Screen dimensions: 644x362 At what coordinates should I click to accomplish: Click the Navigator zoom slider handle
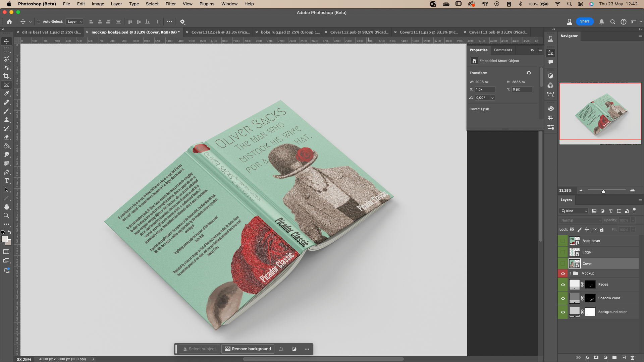pyautogui.click(x=603, y=191)
